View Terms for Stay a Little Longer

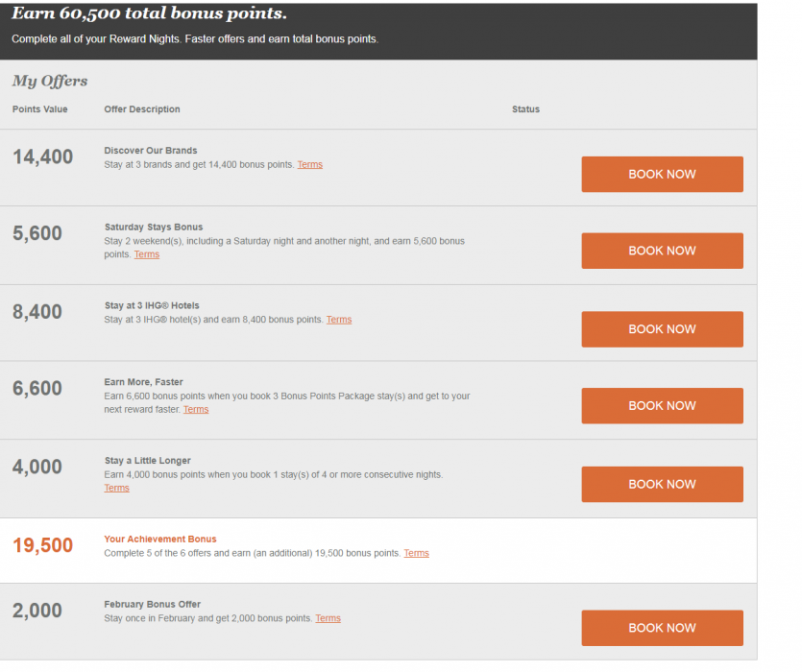tap(116, 488)
